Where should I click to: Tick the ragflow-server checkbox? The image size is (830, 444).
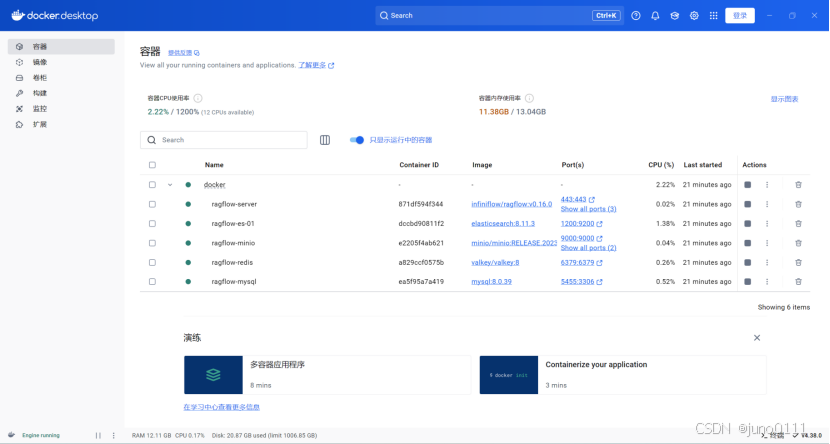pyautogui.click(x=152, y=204)
